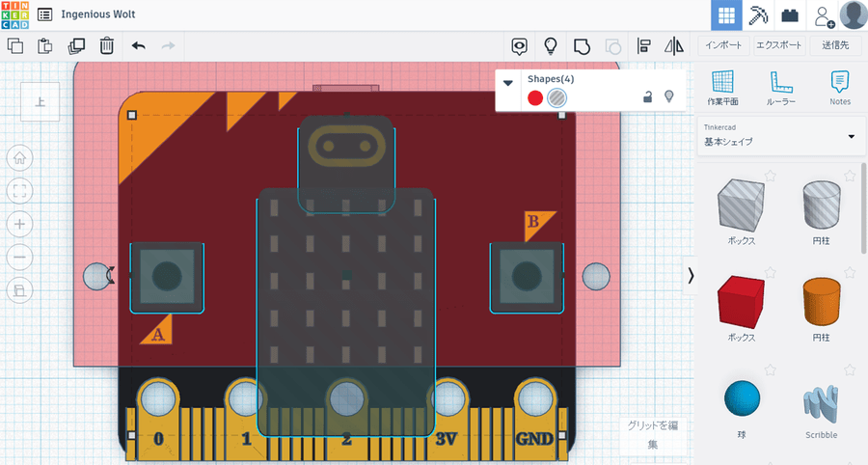Screen dimensions: 868x465
Task: Select the ルーラー ruler tool
Action: [781, 88]
